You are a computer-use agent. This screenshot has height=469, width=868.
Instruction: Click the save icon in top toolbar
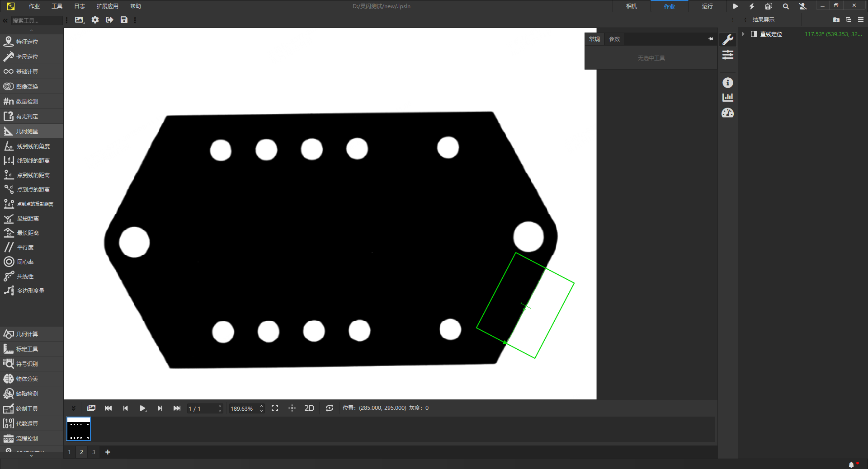coord(124,20)
